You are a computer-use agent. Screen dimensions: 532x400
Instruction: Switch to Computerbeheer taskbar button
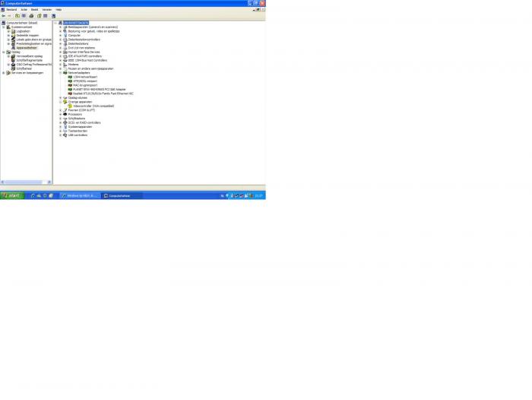tap(122, 195)
